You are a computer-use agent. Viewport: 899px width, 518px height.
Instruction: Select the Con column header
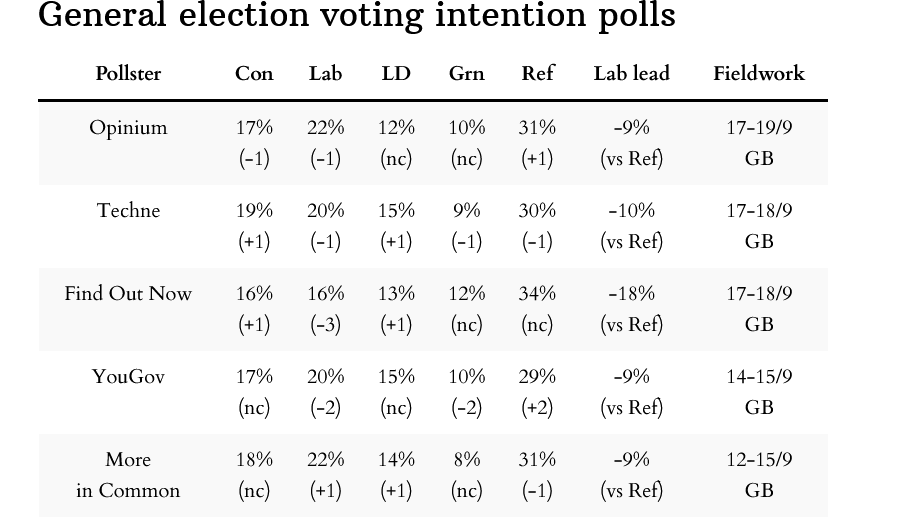(254, 73)
